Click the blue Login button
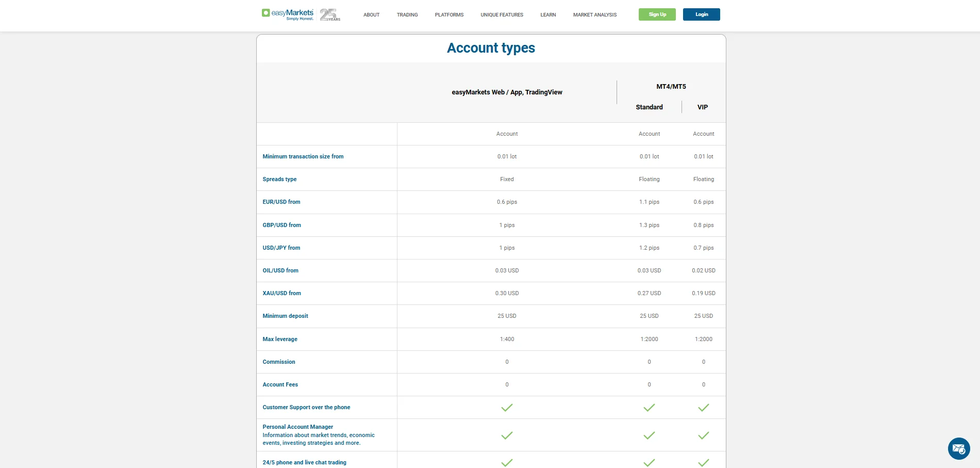The image size is (980, 468). (x=702, y=14)
